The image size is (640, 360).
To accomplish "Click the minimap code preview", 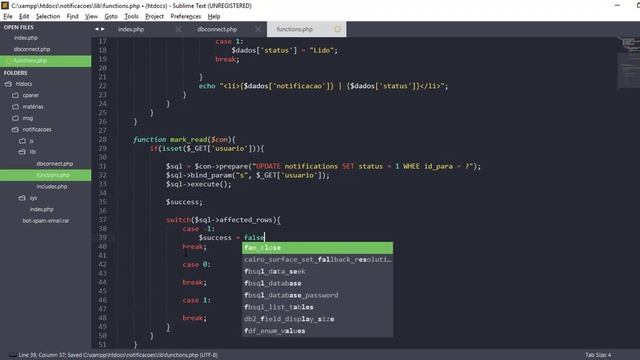I will 629,62.
